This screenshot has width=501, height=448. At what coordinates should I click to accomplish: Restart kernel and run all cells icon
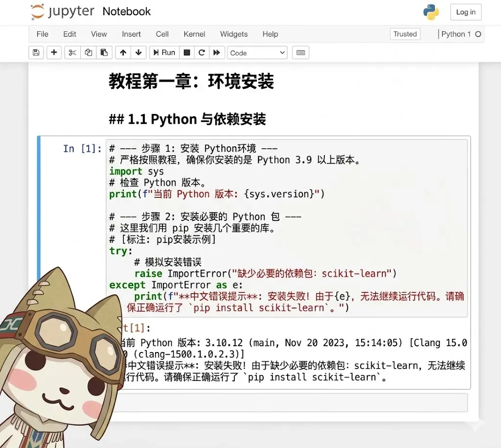point(217,52)
